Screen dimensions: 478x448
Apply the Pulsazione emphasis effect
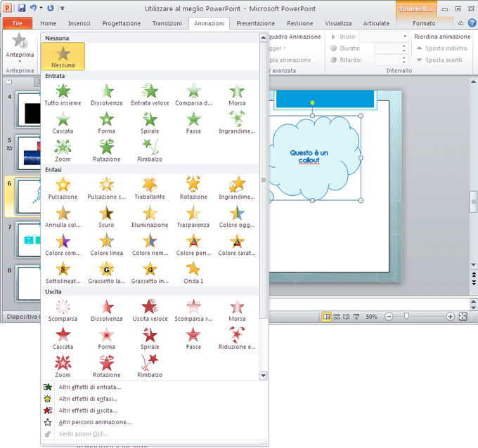63,188
